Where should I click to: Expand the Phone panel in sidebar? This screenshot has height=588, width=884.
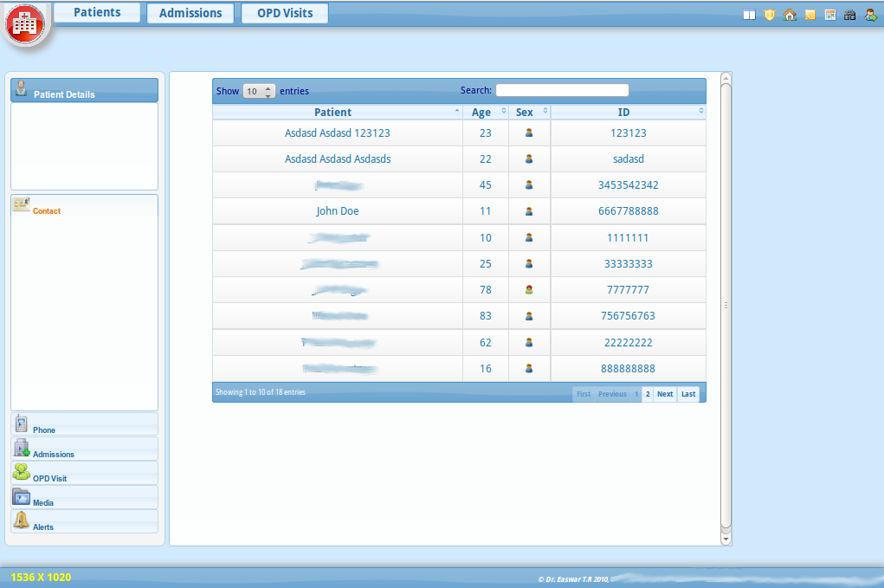click(84, 424)
